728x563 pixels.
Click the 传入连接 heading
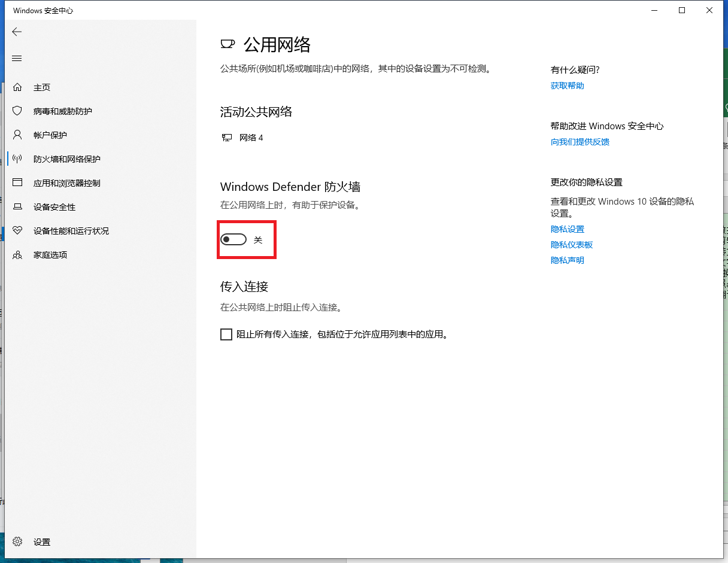[244, 287]
